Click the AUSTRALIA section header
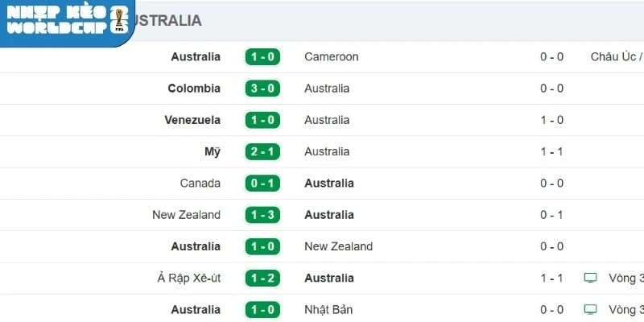 (x=166, y=21)
